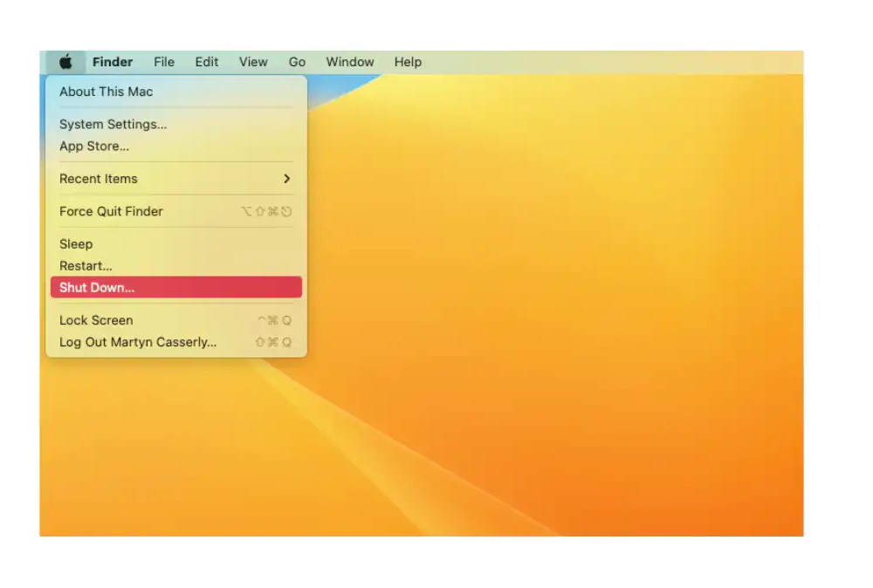Choose About This Mac
873x588 pixels.
(176, 92)
